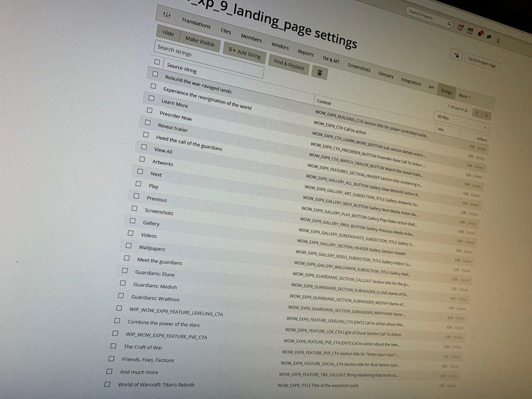The image size is (532, 399).
Task: Open the Glossary tab
Action: [x=386, y=75]
